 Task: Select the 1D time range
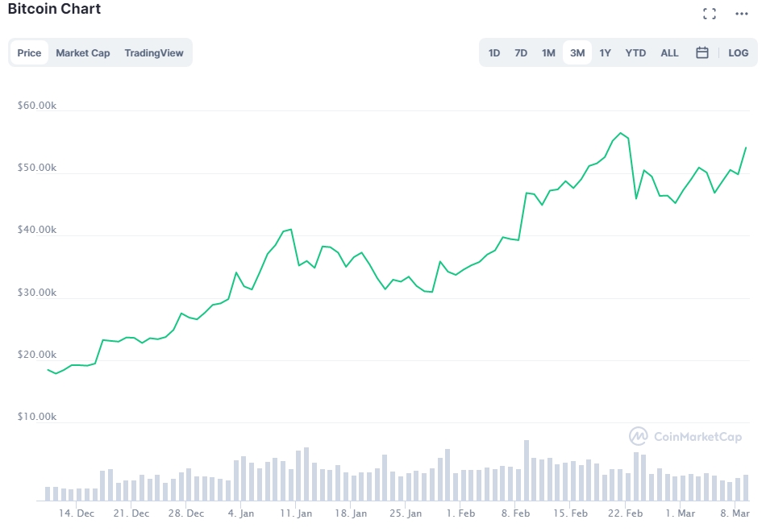494,53
